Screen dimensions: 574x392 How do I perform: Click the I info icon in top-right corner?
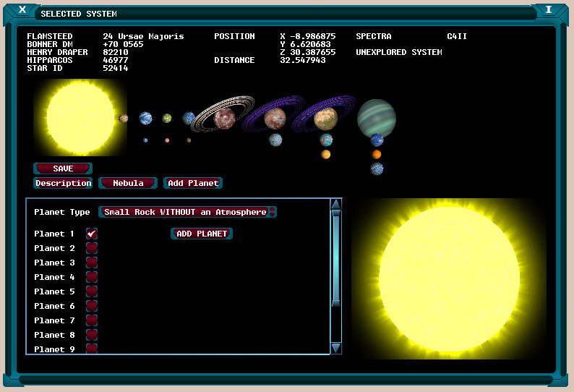tap(549, 10)
